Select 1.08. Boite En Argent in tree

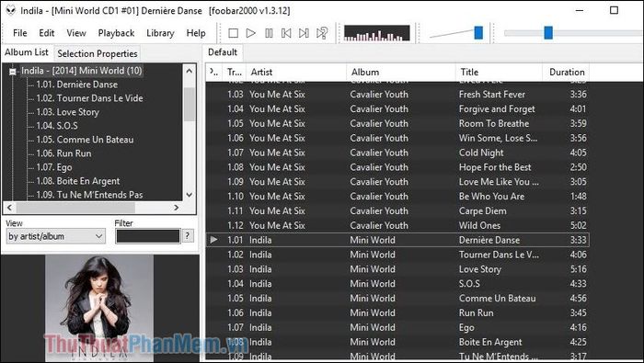click(x=78, y=181)
